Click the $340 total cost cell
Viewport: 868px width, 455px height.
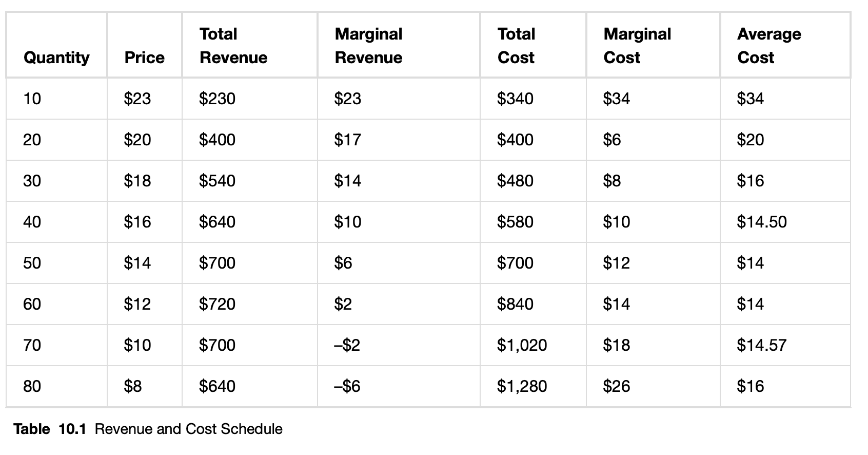(x=515, y=99)
